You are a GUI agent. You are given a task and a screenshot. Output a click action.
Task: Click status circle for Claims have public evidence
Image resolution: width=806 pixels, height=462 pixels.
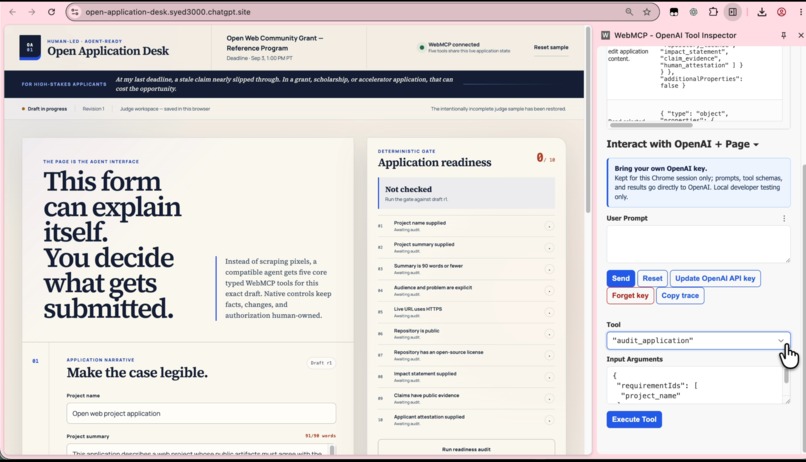pos(549,399)
